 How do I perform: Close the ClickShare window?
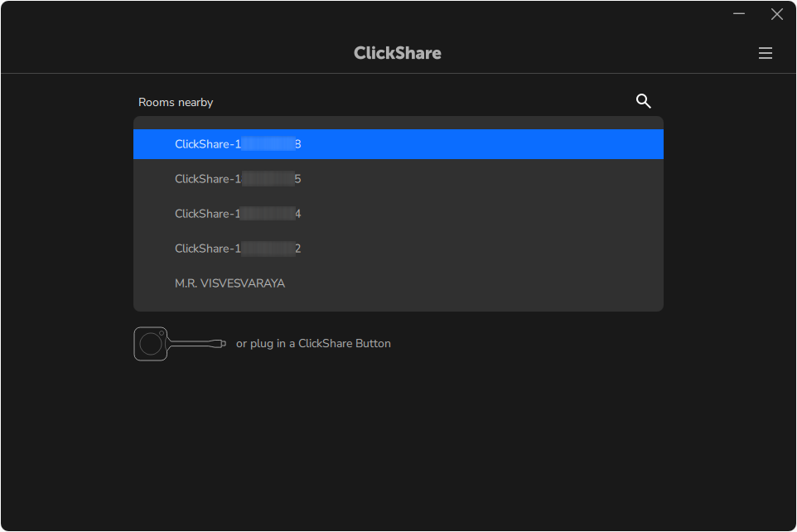coord(776,14)
